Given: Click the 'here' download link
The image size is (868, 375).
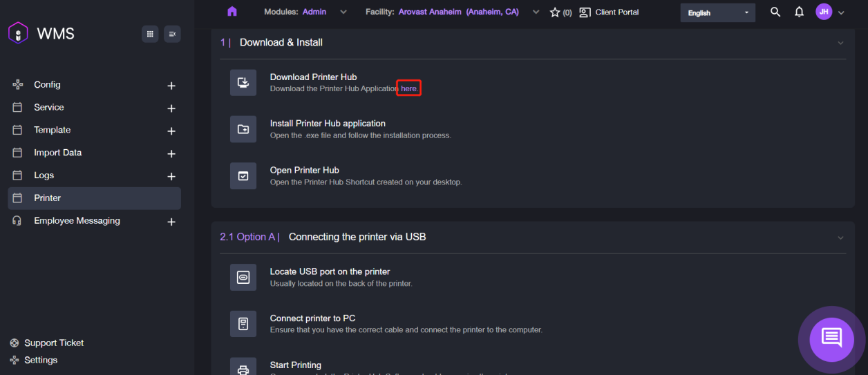Looking at the screenshot, I should (x=409, y=89).
